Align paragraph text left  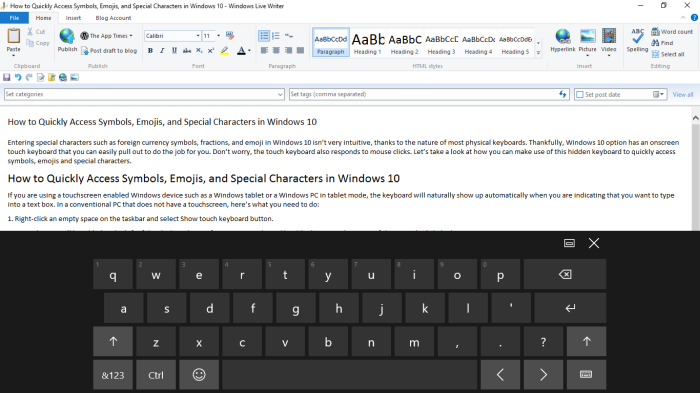click(x=264, y=50)
